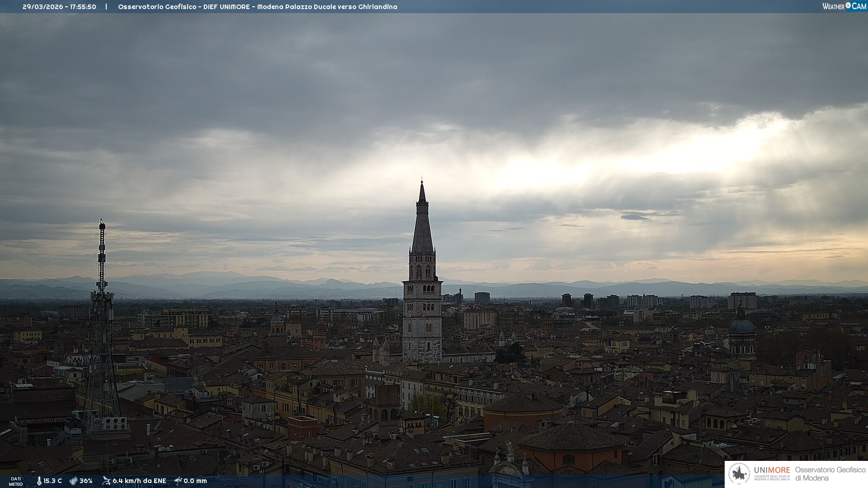Image resolution: width=868 pixels, height=488 pixels.
Task: Click the WEATHER word in top-right logo
Action: click(x=833, y=6)
